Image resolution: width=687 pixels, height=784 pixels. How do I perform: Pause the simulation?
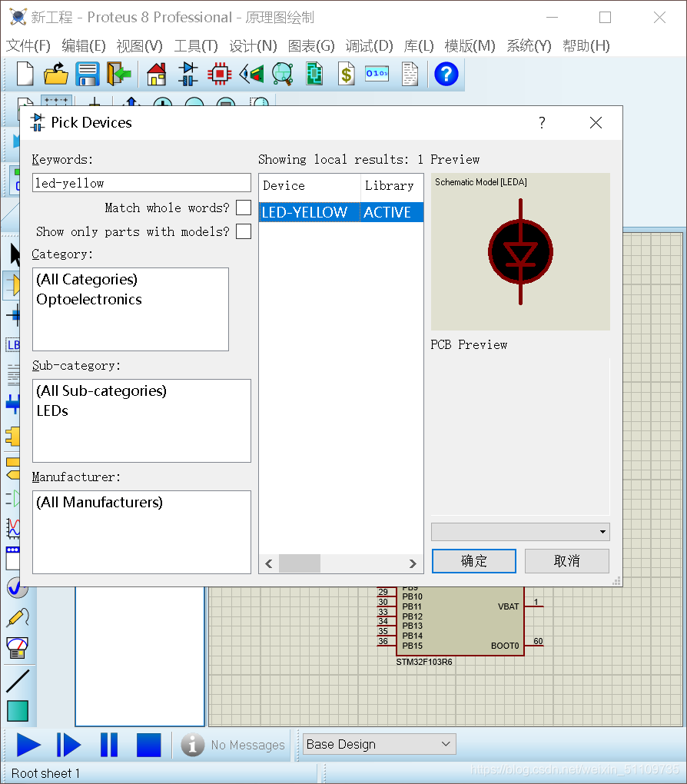(109, 745)
